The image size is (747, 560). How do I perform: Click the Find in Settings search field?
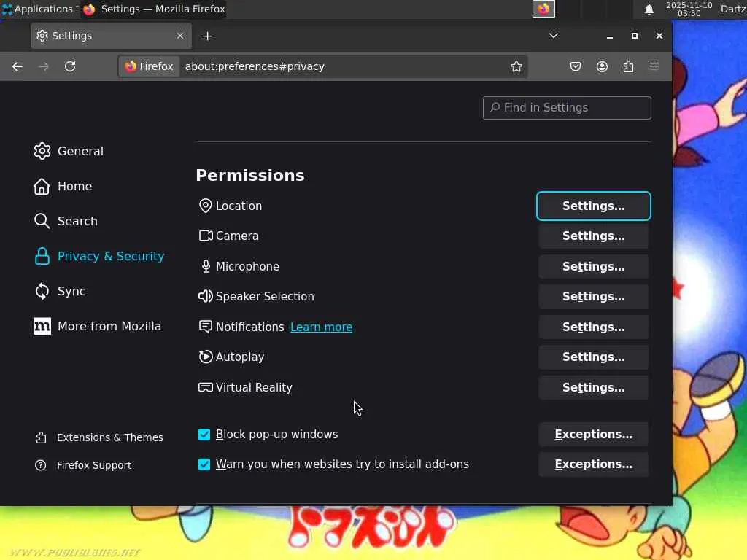tap(567, 108)
